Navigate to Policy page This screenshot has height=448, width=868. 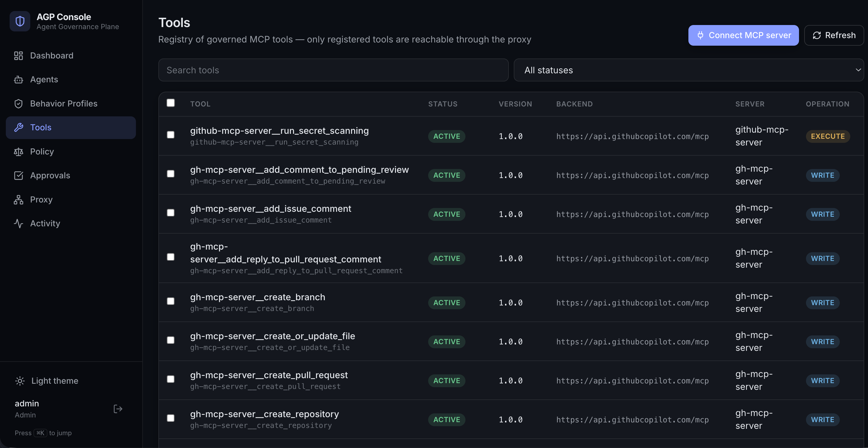[x=71, y=152]
